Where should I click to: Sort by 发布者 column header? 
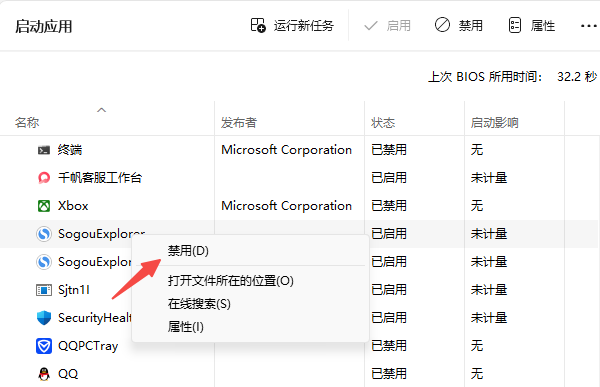(239, 123)
